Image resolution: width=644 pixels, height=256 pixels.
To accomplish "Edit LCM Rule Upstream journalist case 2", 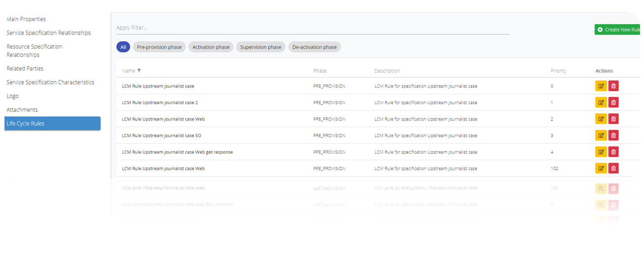I will [x=600, y=102].
